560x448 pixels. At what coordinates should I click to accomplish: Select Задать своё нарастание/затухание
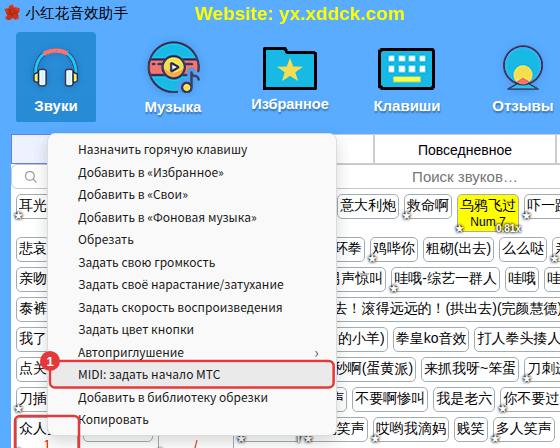[192, 285]
